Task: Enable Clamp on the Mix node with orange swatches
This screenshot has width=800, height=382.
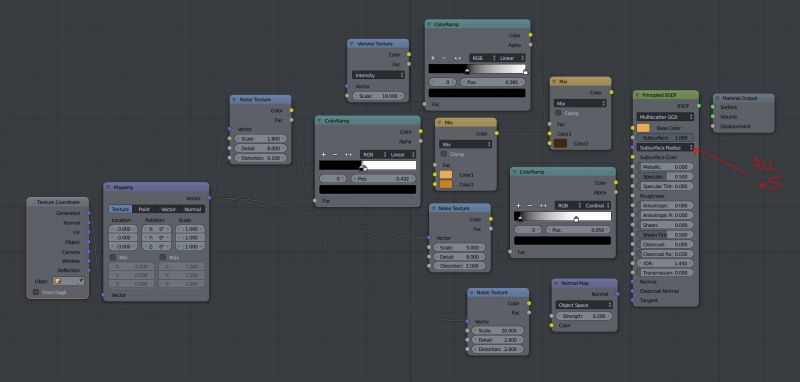Action: [x=444, y=154]
